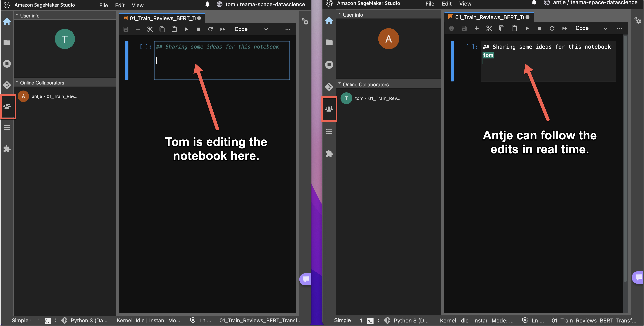Open the extensions puzzle icon in Tom's sidebar

click(7, 149)
